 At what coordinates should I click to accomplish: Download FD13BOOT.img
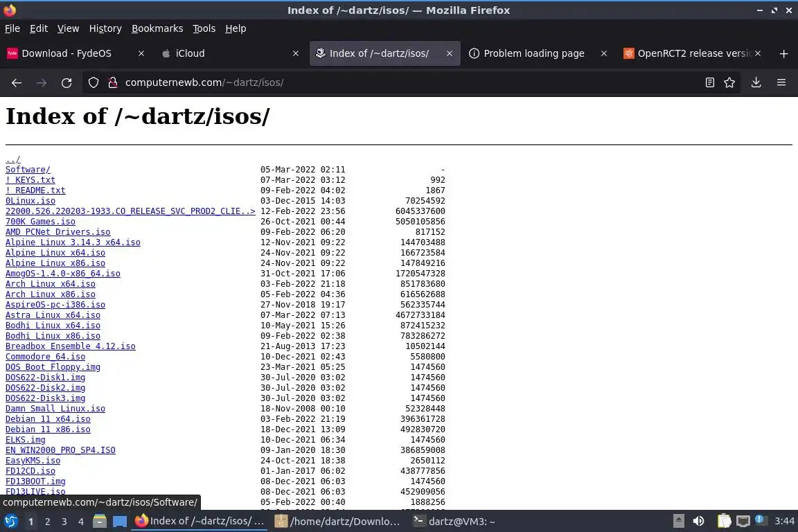pyautogui.click(x=35, y=481)
